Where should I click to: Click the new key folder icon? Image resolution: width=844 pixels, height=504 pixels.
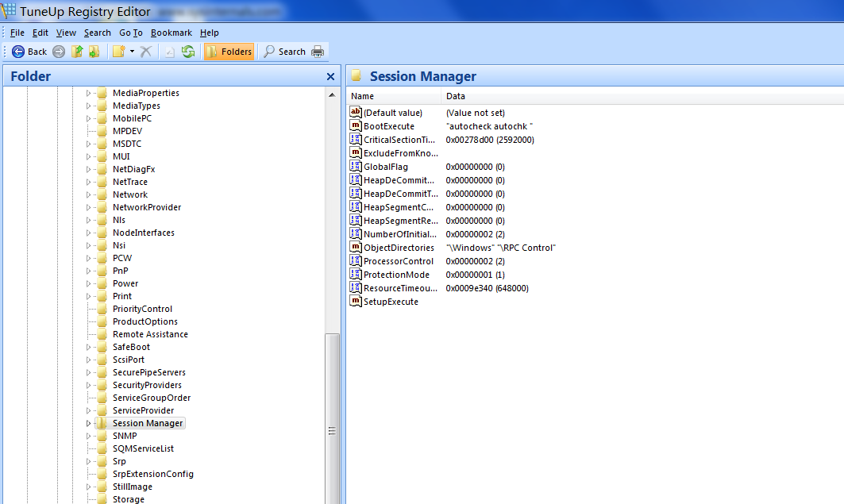(x=118, y=52)
